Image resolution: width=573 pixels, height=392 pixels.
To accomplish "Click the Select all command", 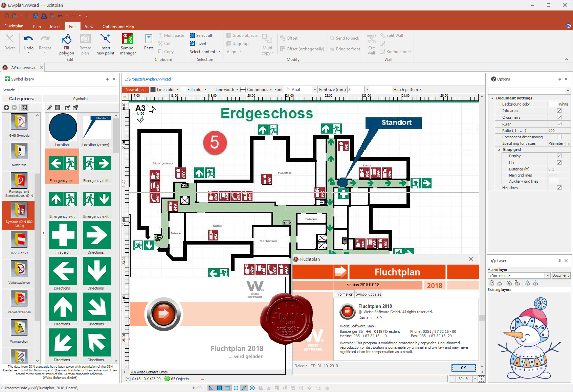I will click(x=201, y=36).
